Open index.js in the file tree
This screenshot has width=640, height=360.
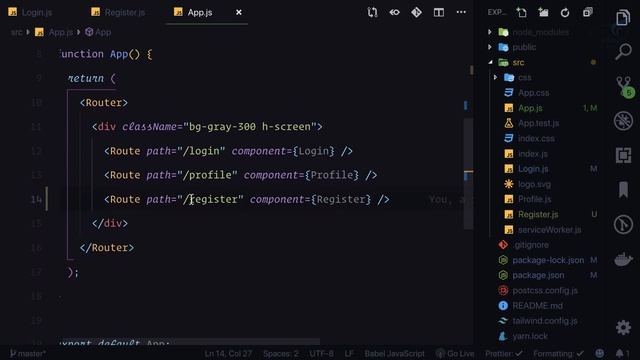(x=533, y=154)
